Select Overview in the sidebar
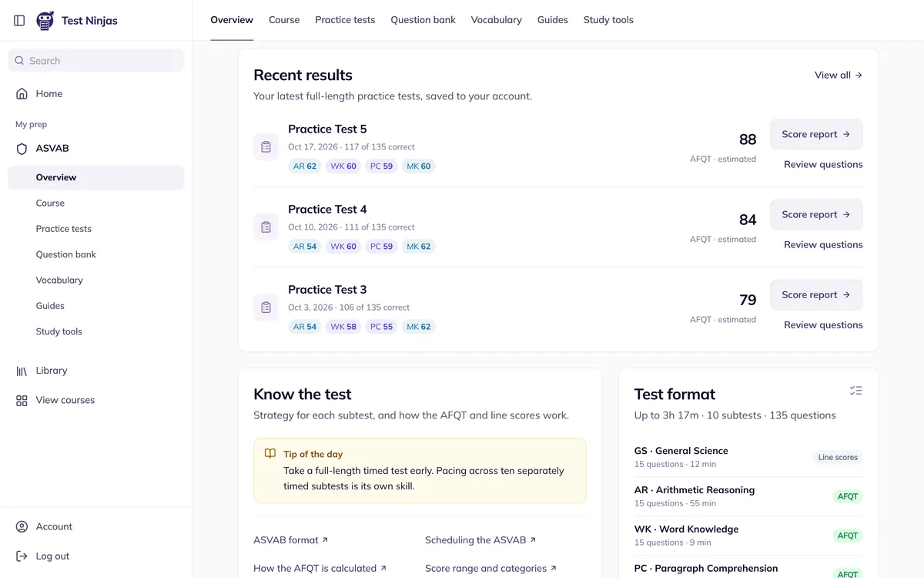Screen dimensions: 924x578 96,177
